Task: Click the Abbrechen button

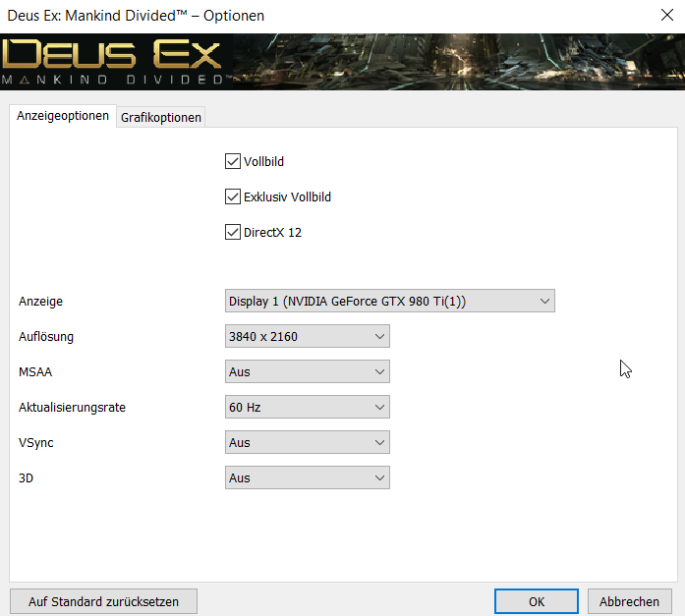Action: point(629,601)
